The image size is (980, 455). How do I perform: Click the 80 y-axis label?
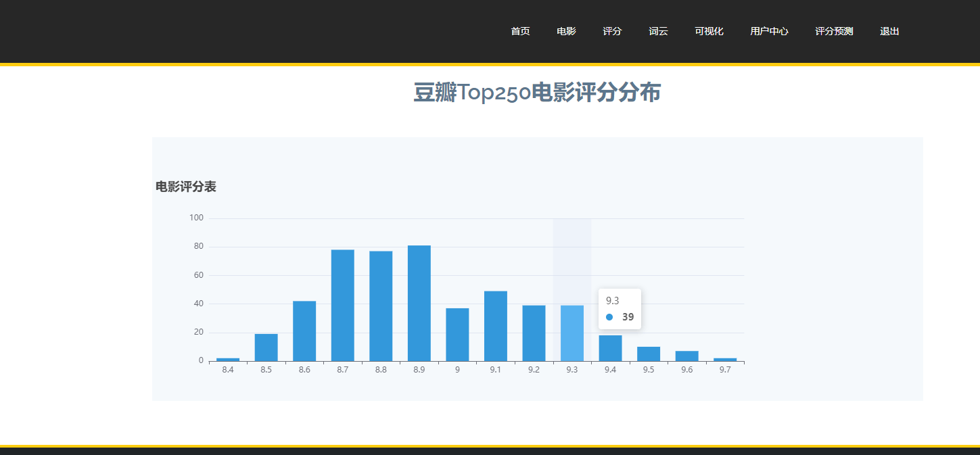198,246
